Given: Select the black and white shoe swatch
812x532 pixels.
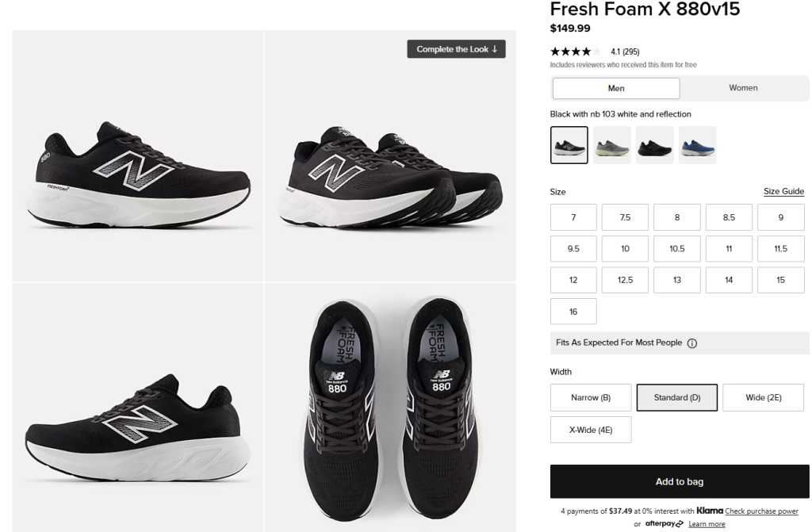Looking at the screenshot, I should click(569, 145).
